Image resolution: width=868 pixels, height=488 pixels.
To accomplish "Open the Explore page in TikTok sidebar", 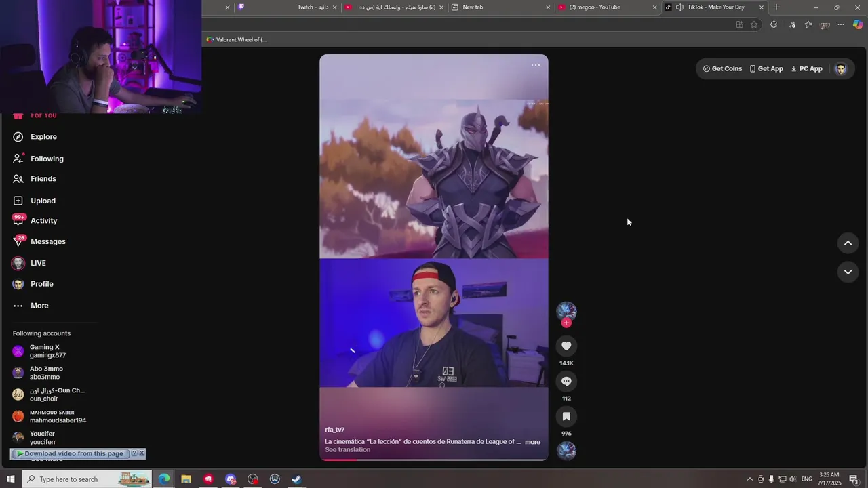I will (35, 137).
